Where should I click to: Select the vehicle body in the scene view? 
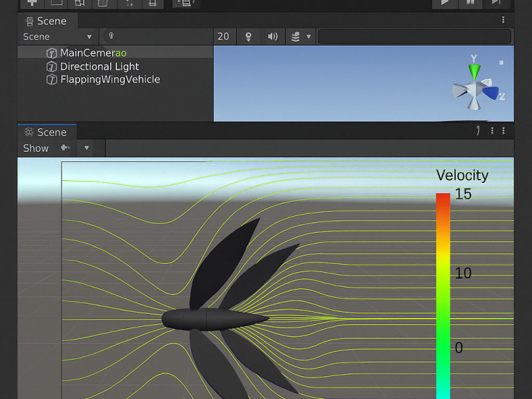[x=214, y=319]
